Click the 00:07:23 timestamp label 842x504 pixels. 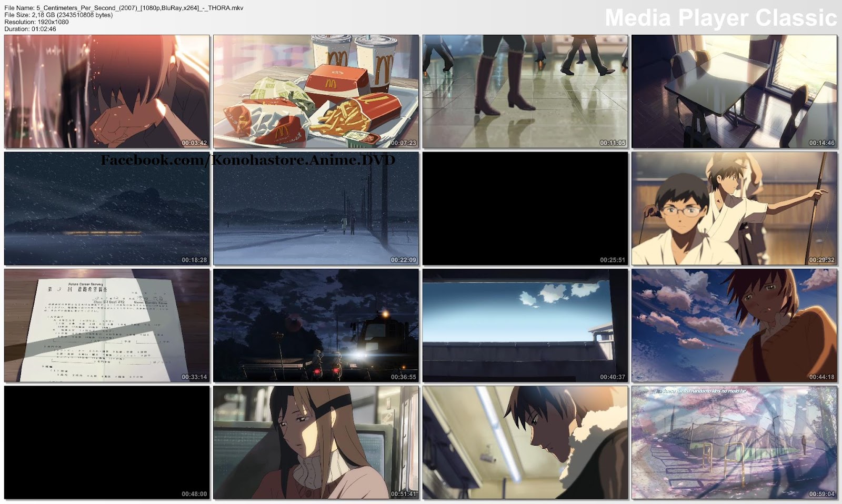click(403, 143)
